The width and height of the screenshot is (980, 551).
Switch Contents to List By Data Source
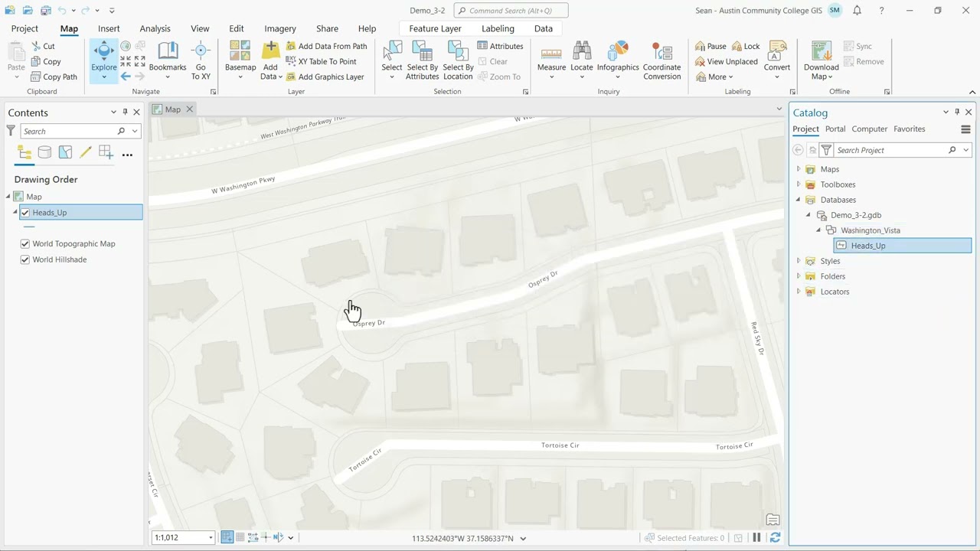44,153
